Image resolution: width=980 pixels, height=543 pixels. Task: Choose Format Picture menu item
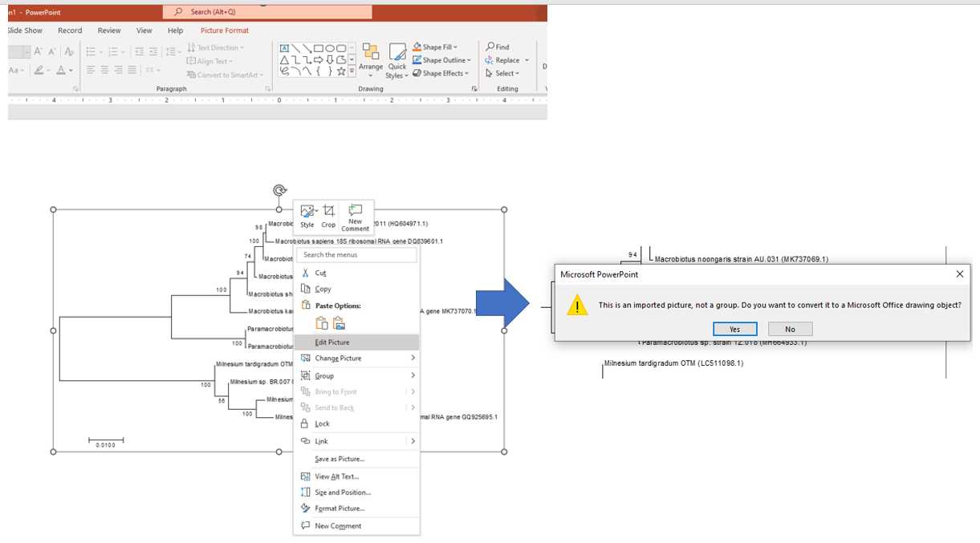pyautogui.click(x=356, y=509)
